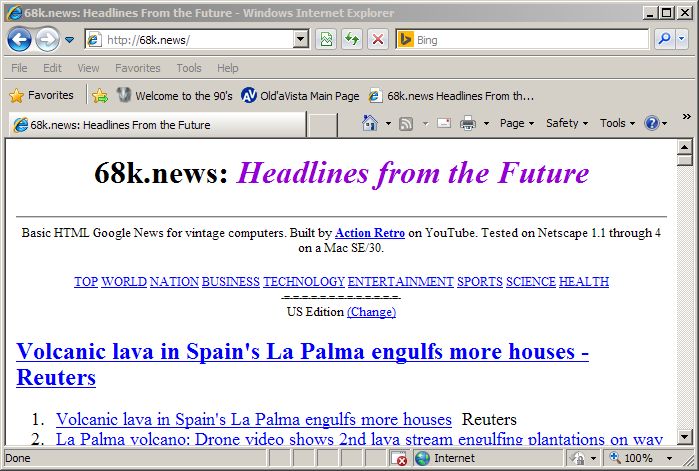The height and width of the screenshot is (471, 699).
Task: Click the Read Mail envelope icon
Action: click(x=444, y=123)
